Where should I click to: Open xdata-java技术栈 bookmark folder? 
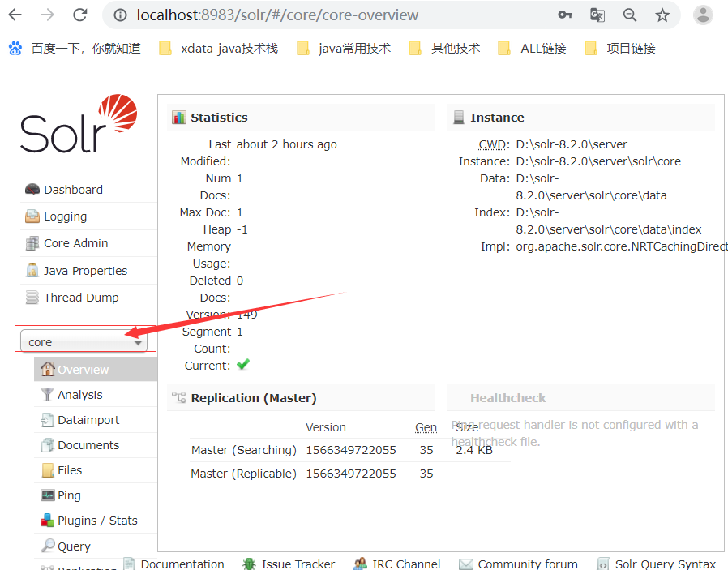(x=218, y=49)
